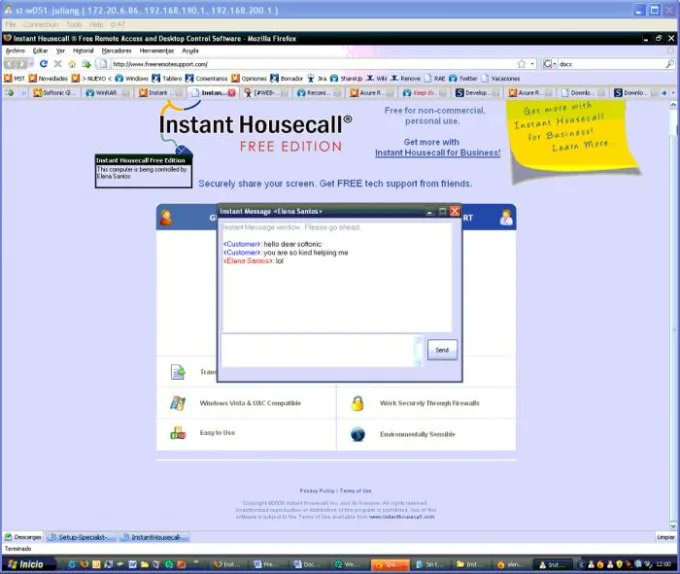Bookmark this page with the star icon
680x574 pixels.
(521, 64)
